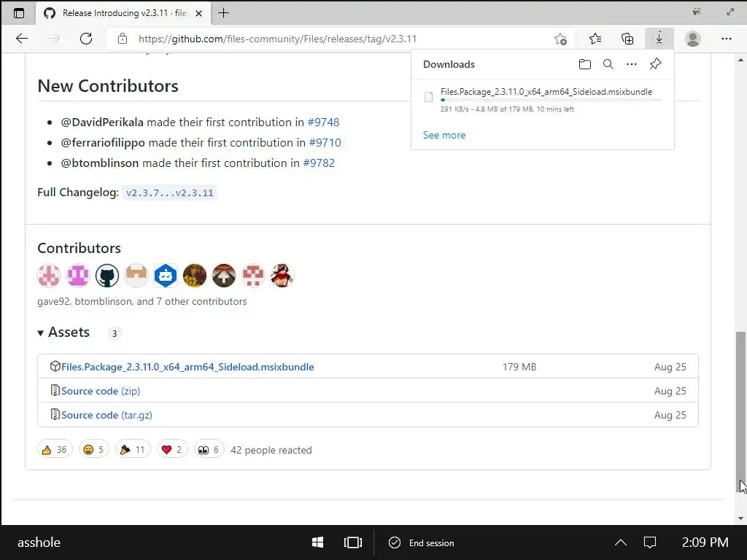Click the first pink contributor avatar

point(49,275)
